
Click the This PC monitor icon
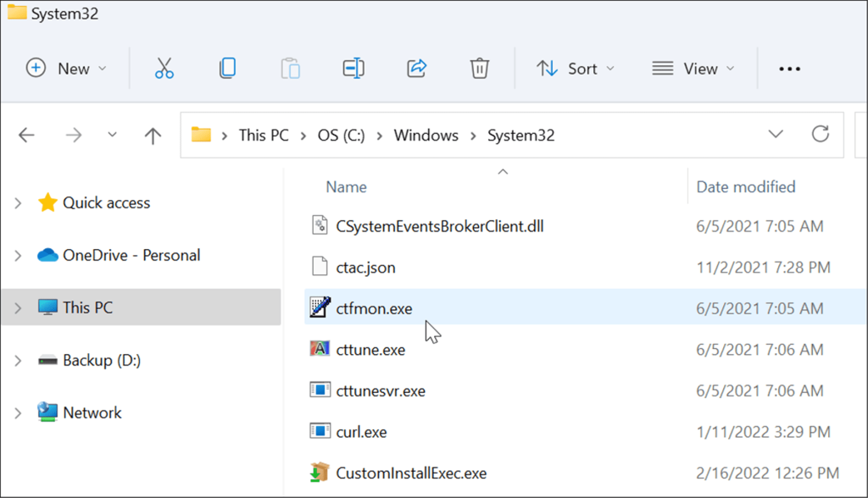coord(47,307)
